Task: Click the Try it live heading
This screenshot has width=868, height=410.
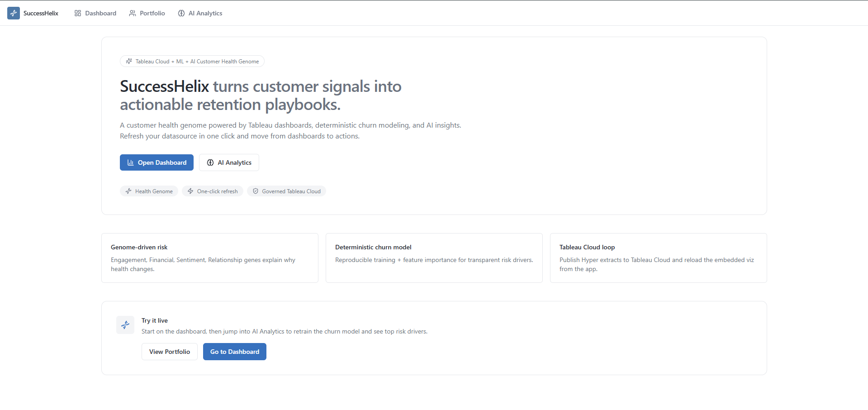Action: (x=155, y=320)
